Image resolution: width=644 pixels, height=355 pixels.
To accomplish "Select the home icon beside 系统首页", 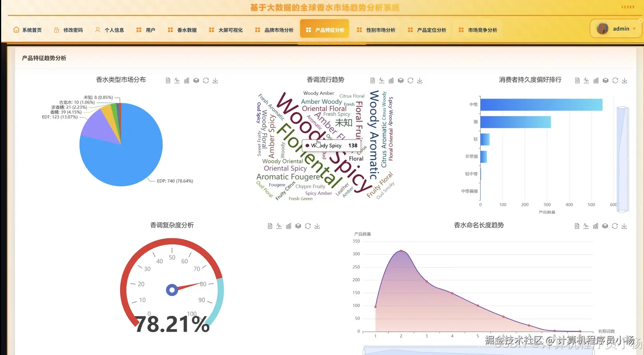I will point(16,29).
